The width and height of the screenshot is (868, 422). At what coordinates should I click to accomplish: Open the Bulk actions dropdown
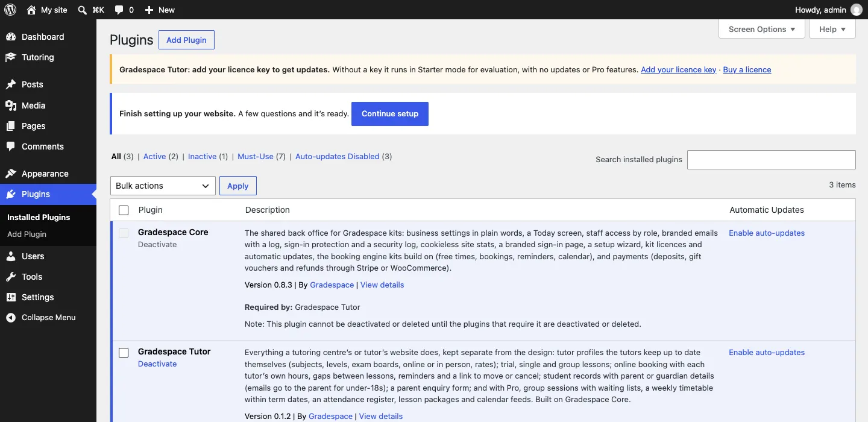tap(163, 186)
